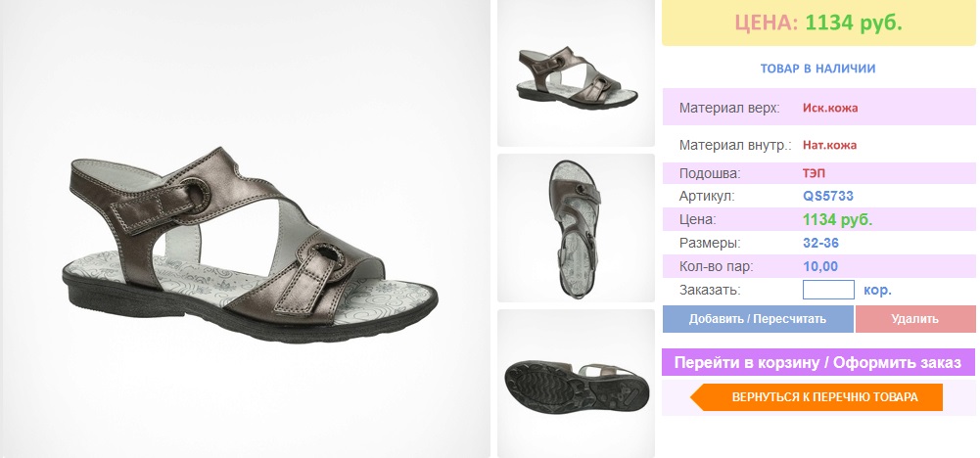The image size is (980, 458).
Task: Click the large main sandal image
Action: click(246, 229)
